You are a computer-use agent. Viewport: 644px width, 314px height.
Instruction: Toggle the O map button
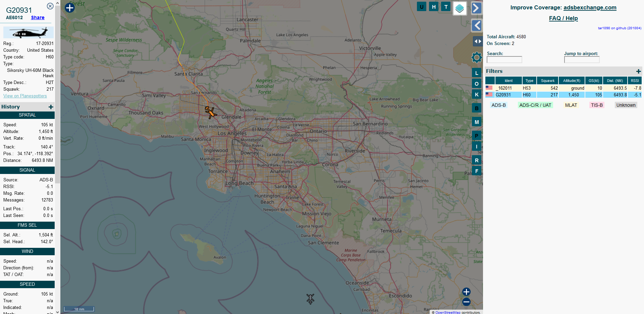click(477, 84)
